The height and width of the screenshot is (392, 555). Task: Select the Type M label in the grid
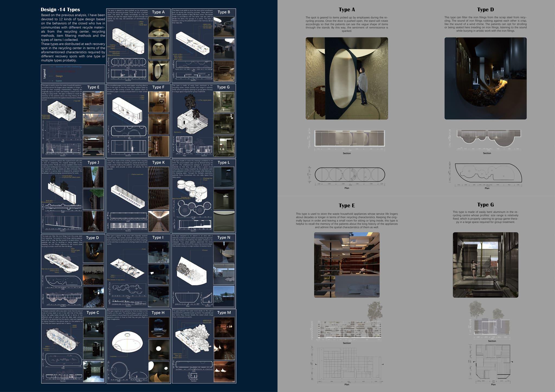pyautogui.click(x=224, y=312)
